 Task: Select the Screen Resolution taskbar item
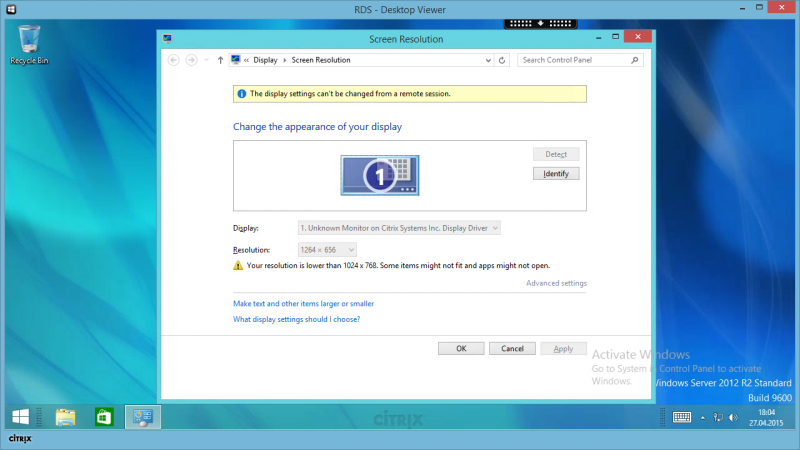(143, 417)
